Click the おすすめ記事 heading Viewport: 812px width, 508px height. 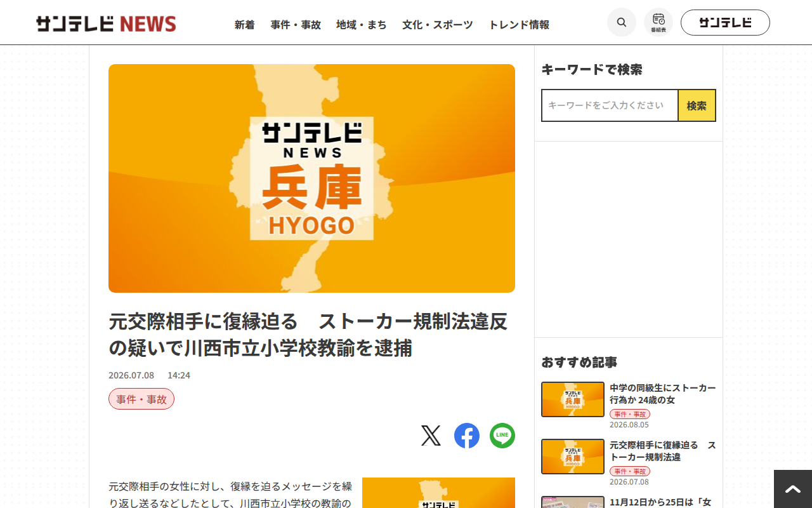tap(579, 362)
